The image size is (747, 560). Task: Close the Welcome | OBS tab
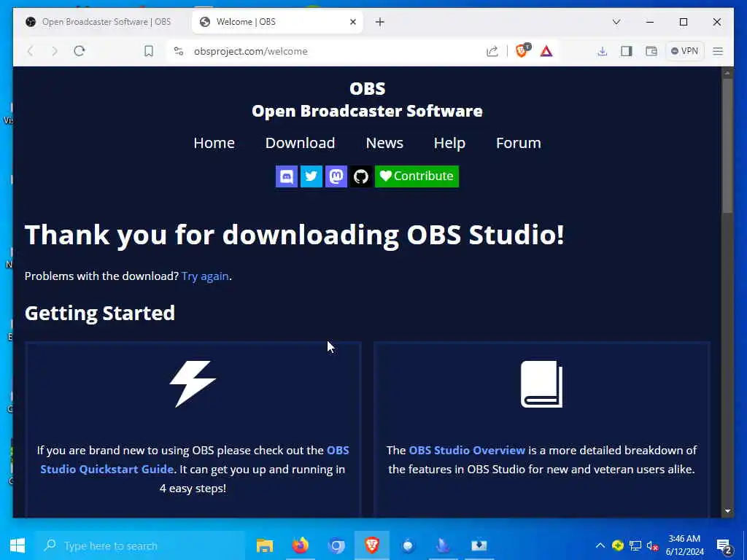[x=353, y=22]
